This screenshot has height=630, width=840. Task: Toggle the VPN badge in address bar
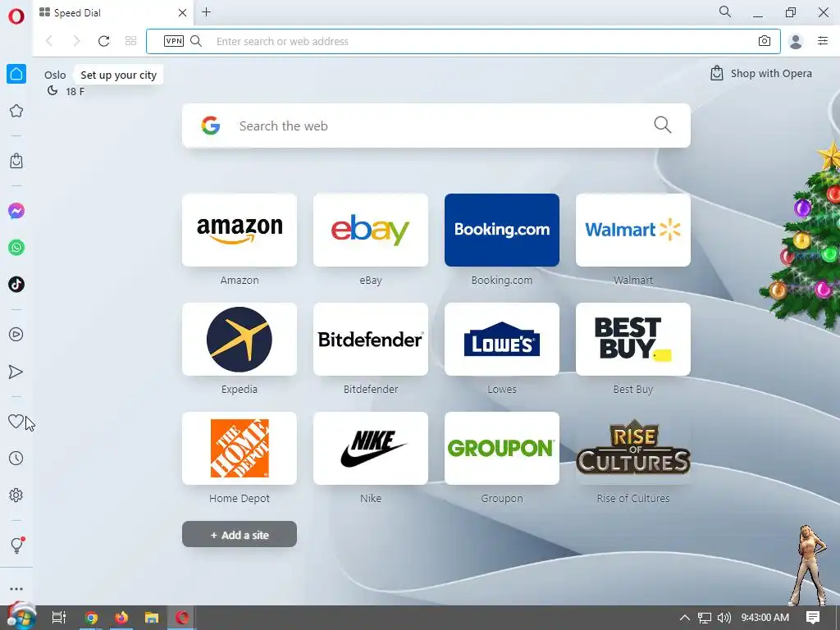coord(174,41)
